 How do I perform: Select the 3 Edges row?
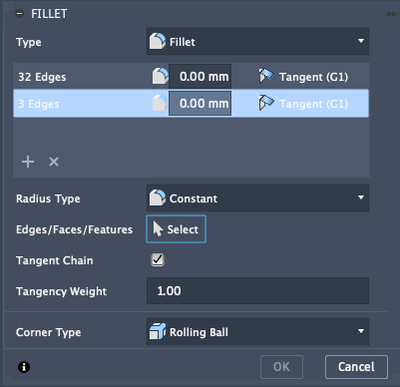pyautogui.click(x=191, y=103)
